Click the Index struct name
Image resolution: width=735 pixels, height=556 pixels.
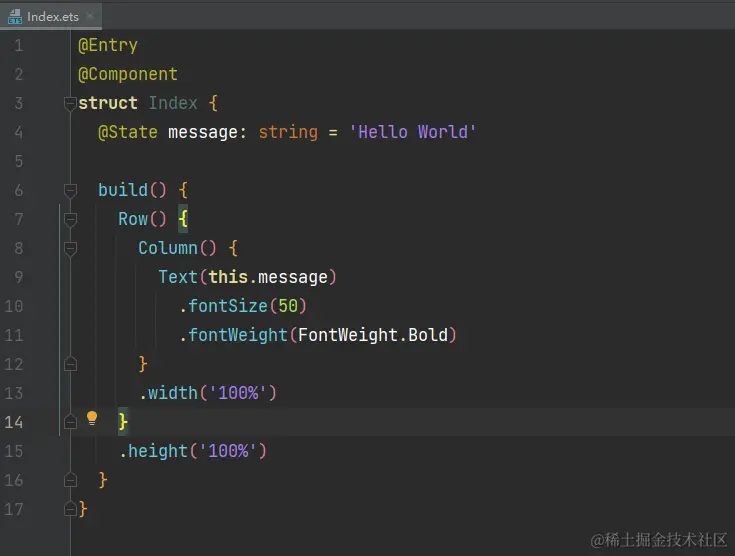173,103
